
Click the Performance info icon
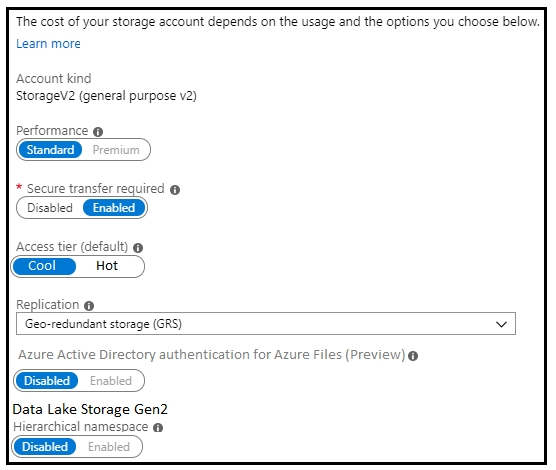[x=98, y=132]
